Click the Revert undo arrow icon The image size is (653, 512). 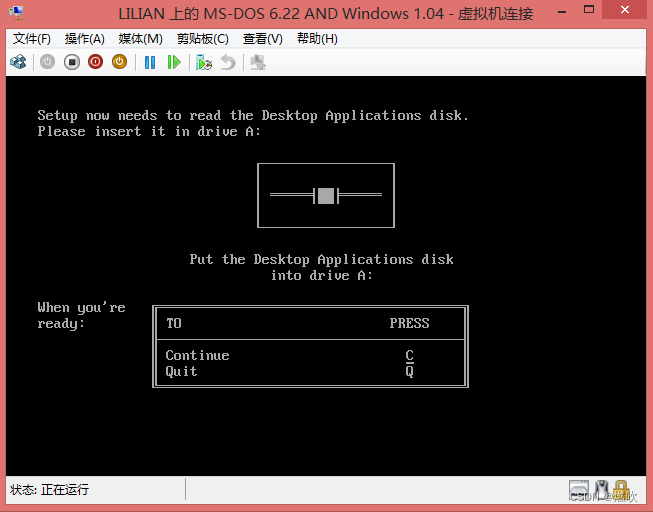tap(228, 62)
